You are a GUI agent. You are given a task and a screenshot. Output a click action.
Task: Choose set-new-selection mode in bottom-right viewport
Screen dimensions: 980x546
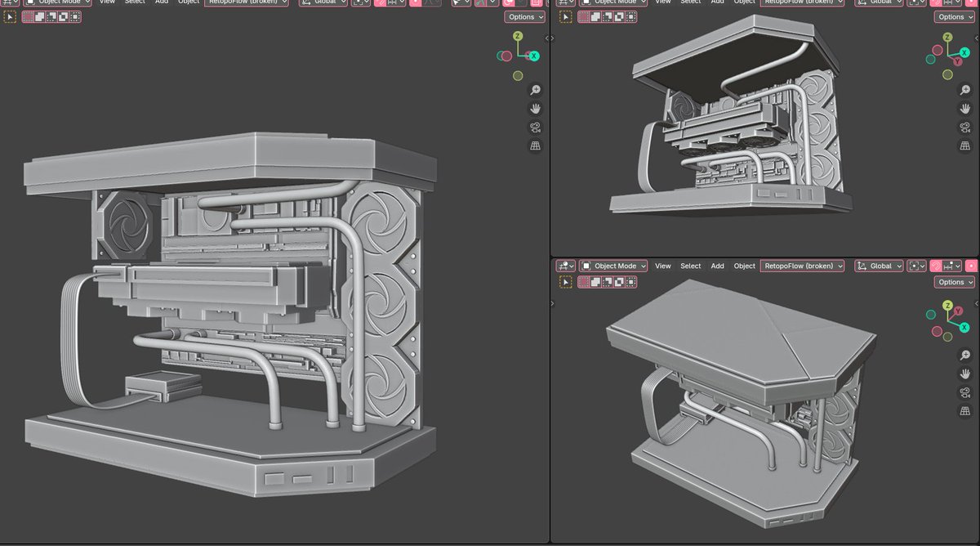point(584,282)
